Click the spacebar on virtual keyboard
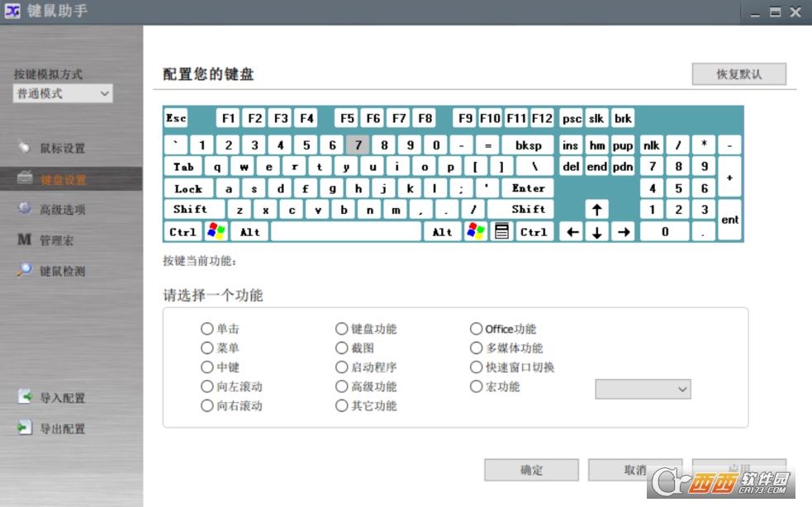Viewport: 812px width, 507px height. (346, 231)
